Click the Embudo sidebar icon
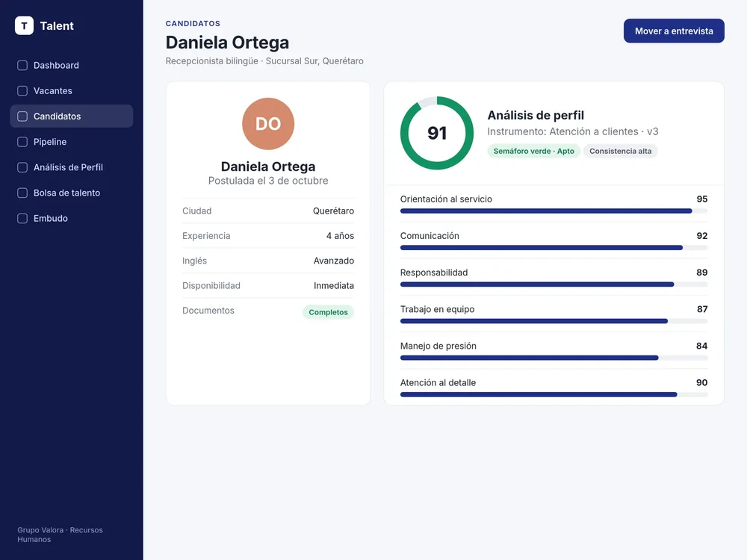Viewport: 747px width, 560px height. pyautogui.click(x=22, y=218)
